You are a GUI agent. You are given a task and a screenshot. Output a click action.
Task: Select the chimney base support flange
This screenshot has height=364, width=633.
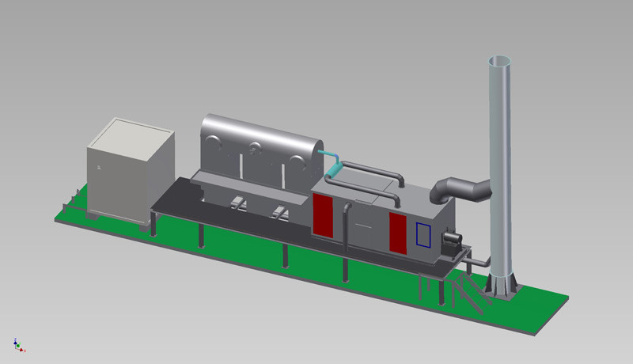pos(500,288)
